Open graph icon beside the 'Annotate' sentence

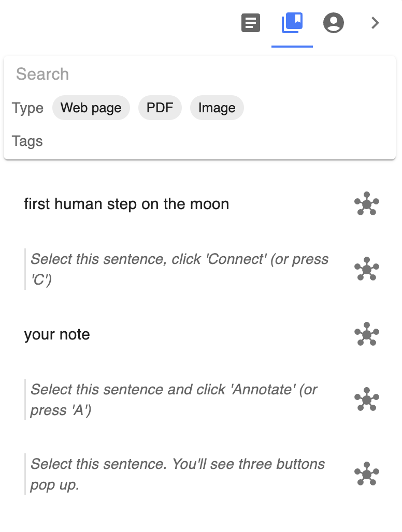coord(367,399)
